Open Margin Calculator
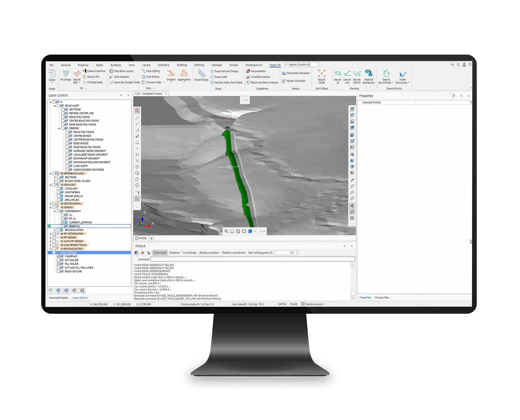520x420 pixels. tap(294, 81)
